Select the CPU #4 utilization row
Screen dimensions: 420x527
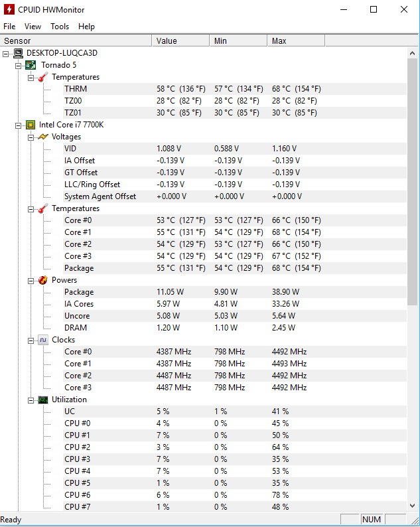coord(235,471)
